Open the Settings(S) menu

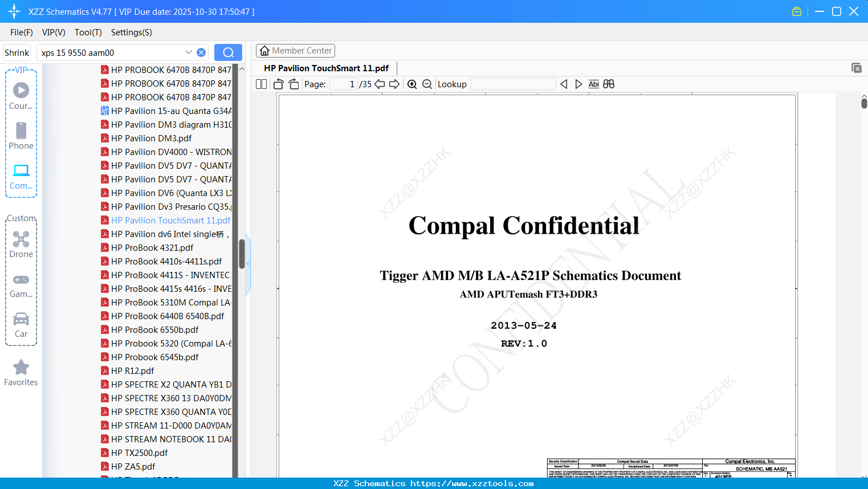tap(132, 32)
